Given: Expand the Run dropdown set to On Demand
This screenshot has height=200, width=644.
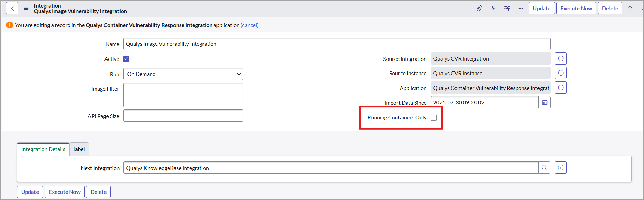Looking at the screenshot, I should [x=183, y=74].
